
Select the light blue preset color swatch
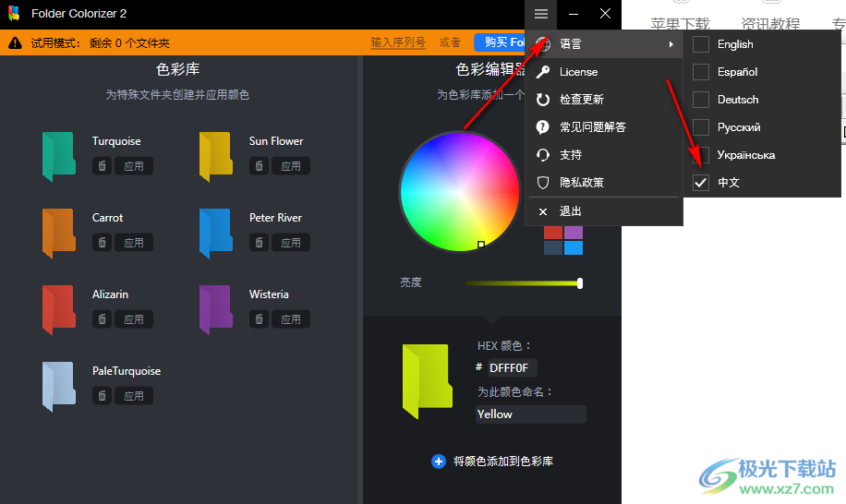(x=574, y=247)
